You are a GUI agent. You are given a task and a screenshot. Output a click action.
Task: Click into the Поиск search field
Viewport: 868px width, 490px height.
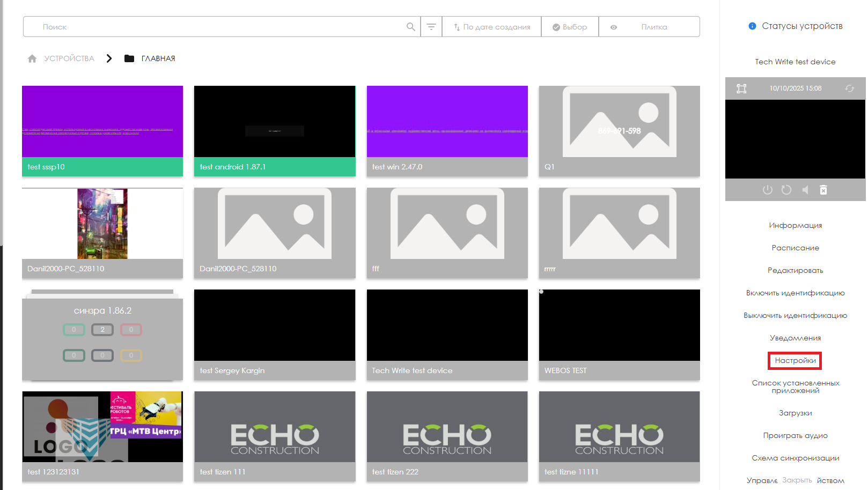coord(215,27)
